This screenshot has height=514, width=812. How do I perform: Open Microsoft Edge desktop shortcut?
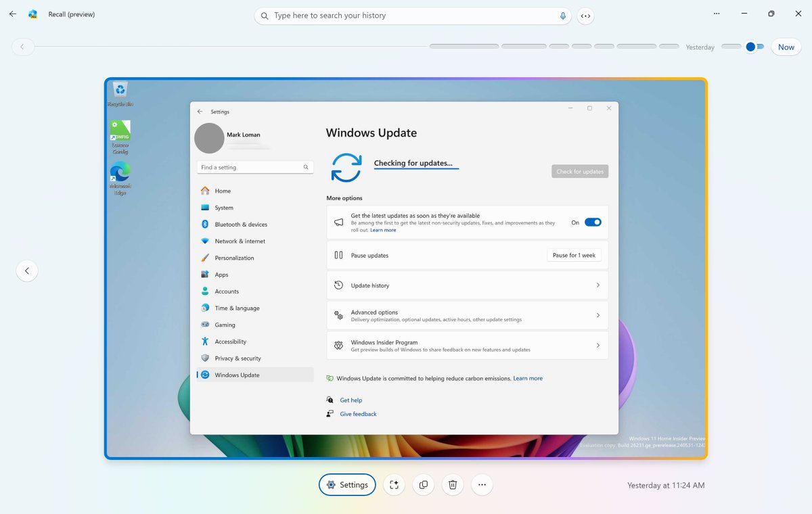pos(120,179)
